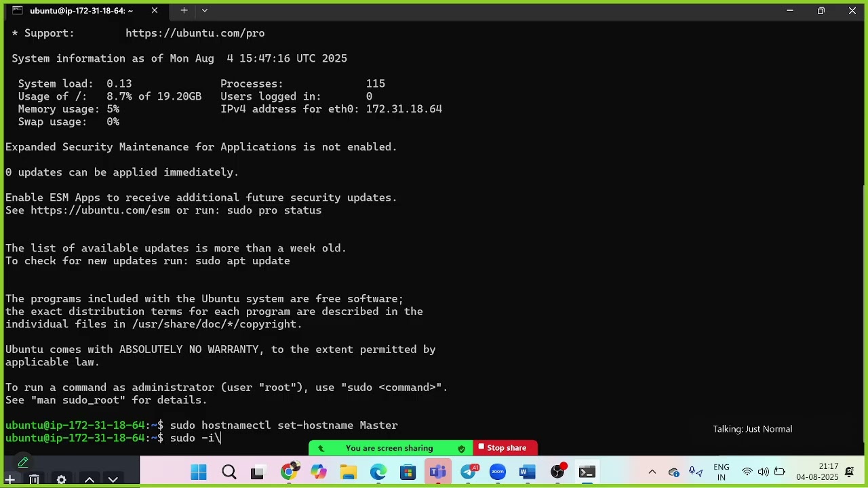Open the Windows Start menu
This screenshot has height=488, width=868.
click(199, 472)
